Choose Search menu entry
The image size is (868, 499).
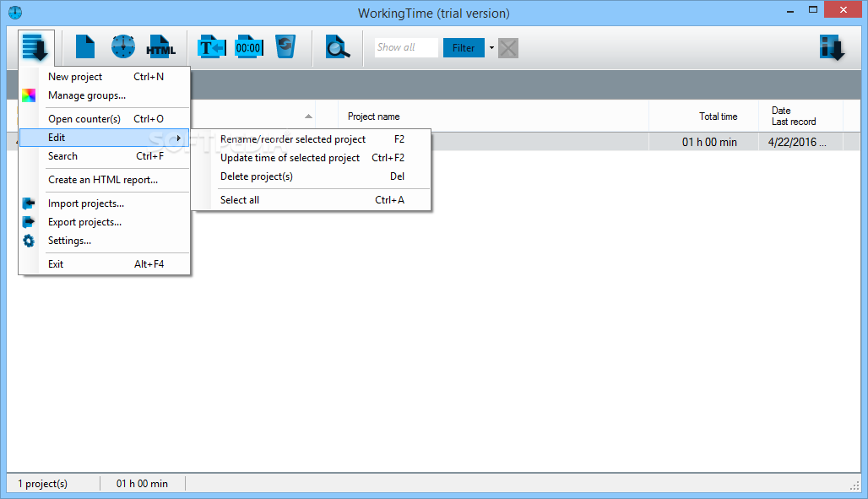pyautogui.click(x=105, y=156)
